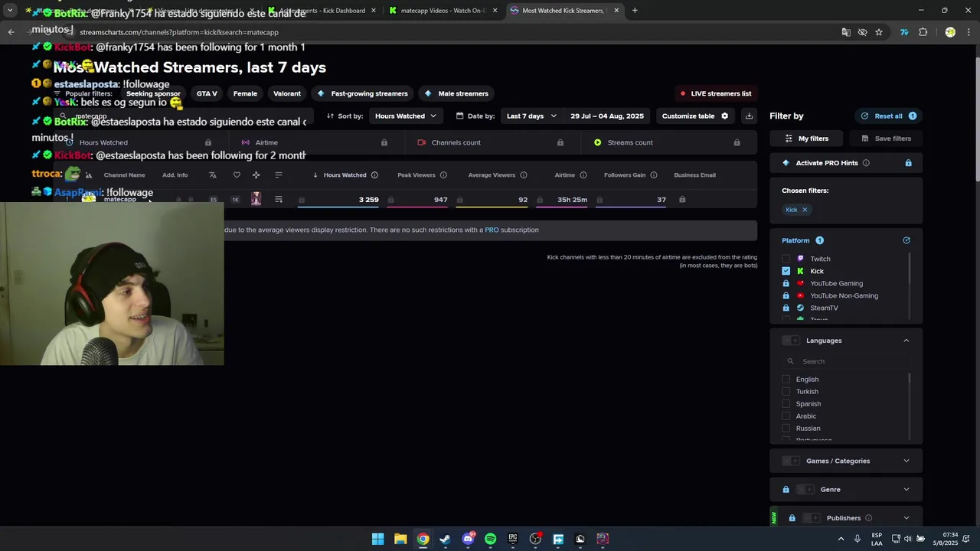Viewport: 980px width, 551px height.
Task: Open the Peak Viewers info icon
Action: 443,175
